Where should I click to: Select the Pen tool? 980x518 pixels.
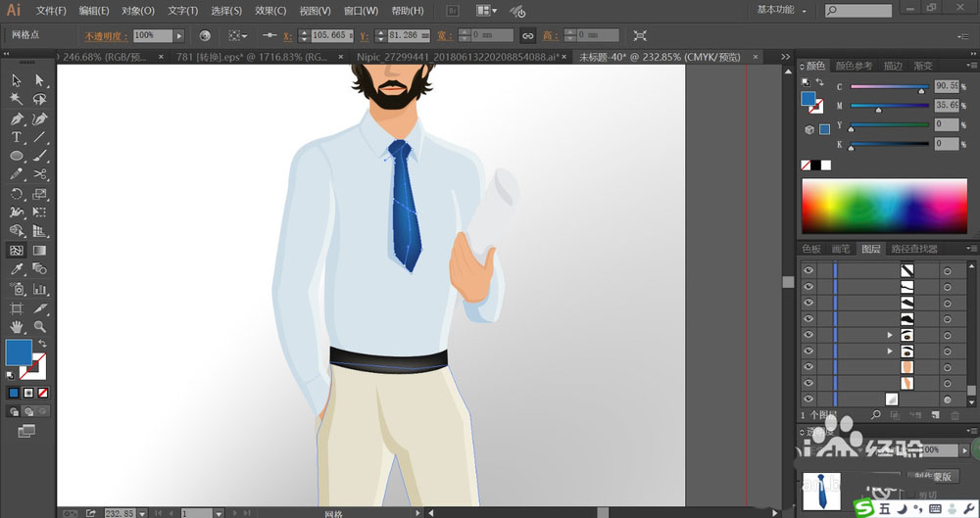[x=17, y=118]
